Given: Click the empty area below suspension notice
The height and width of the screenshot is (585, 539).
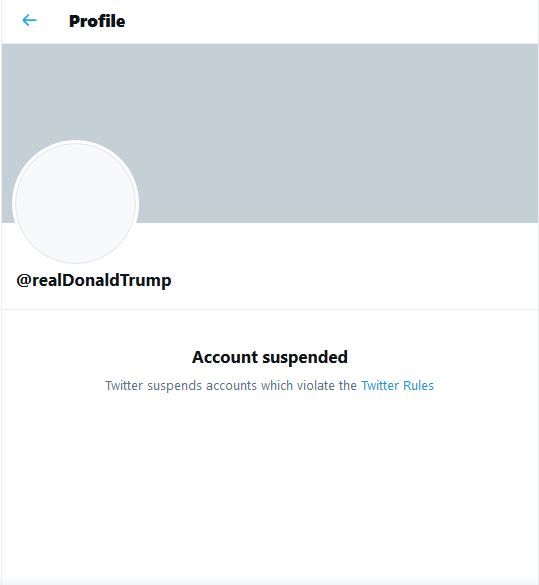Looking at the screenshot, I should pos(270,485).
